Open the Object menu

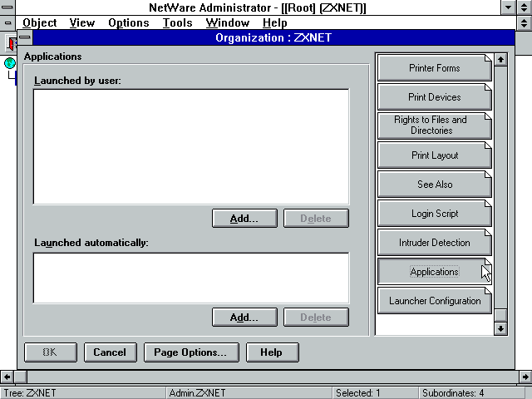pos(39,22)
